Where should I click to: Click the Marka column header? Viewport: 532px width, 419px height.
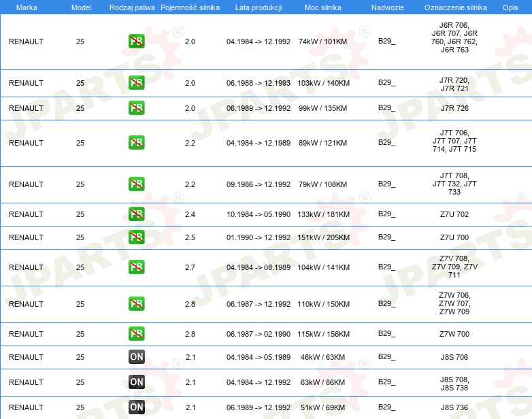(27, 7)
